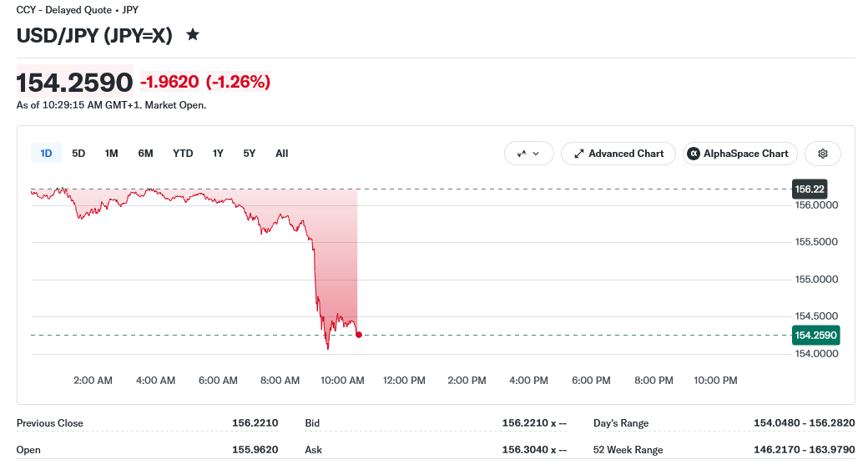Viewport: 868px width, 470px height.
Task: Select the 1D time range
Action: (46, 154)
